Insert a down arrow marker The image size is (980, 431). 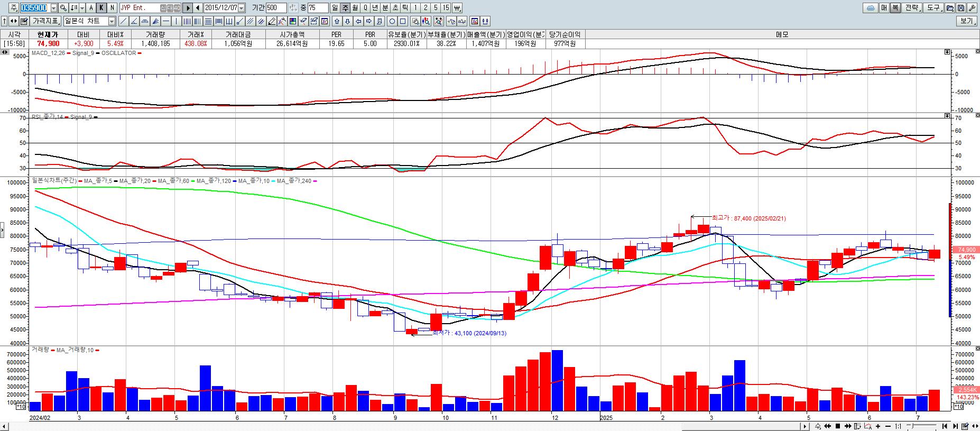(x=347, y=22)
